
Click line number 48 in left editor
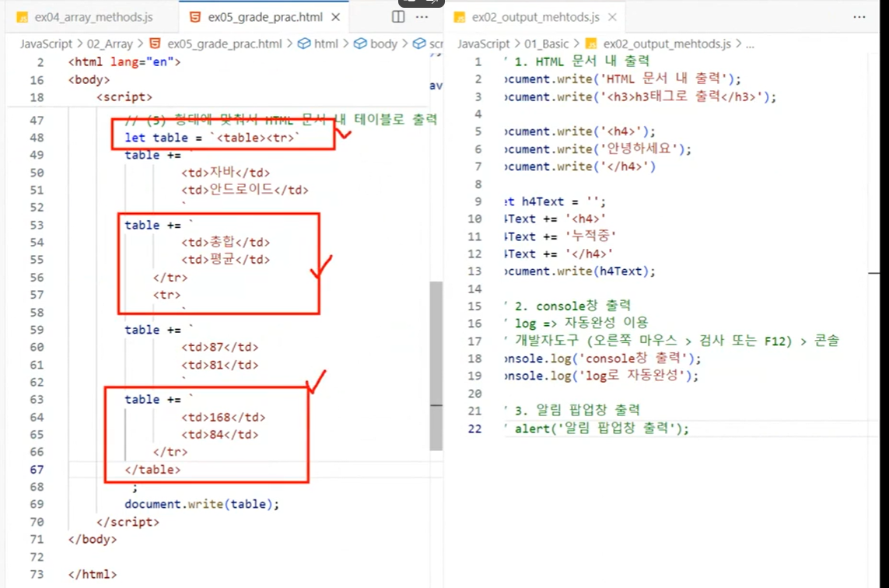[37, 137]
